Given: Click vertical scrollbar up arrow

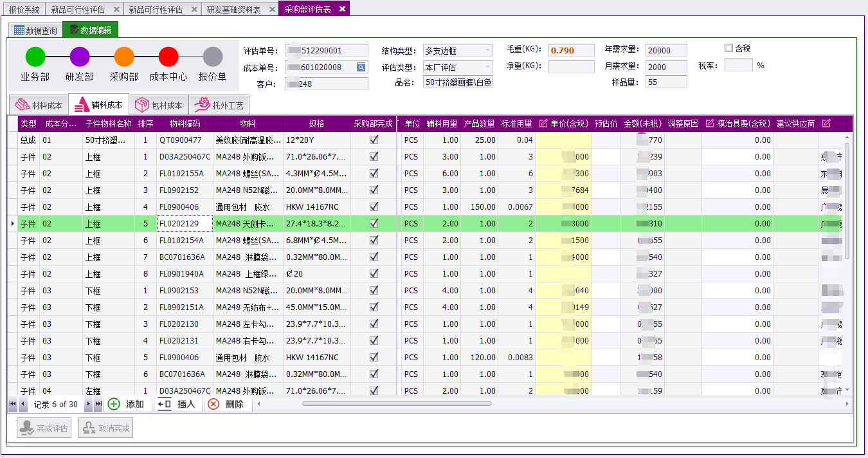Looking at the screenshot, I should tap(847, 137).
